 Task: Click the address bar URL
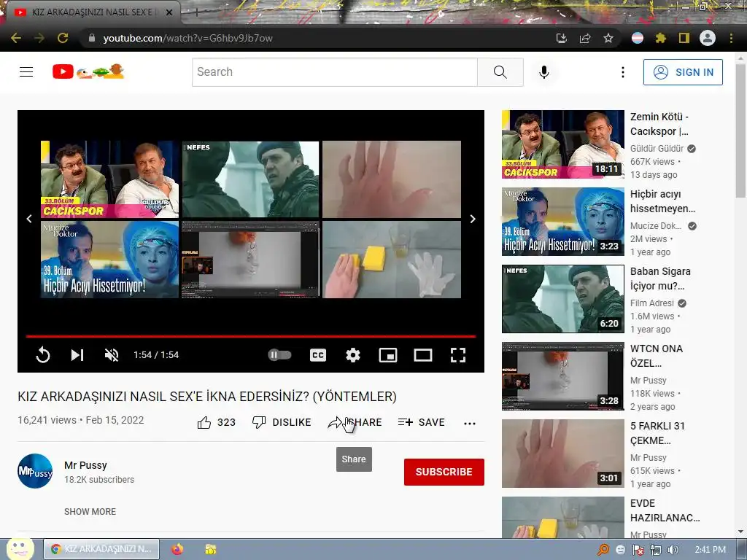pos(187,38)
